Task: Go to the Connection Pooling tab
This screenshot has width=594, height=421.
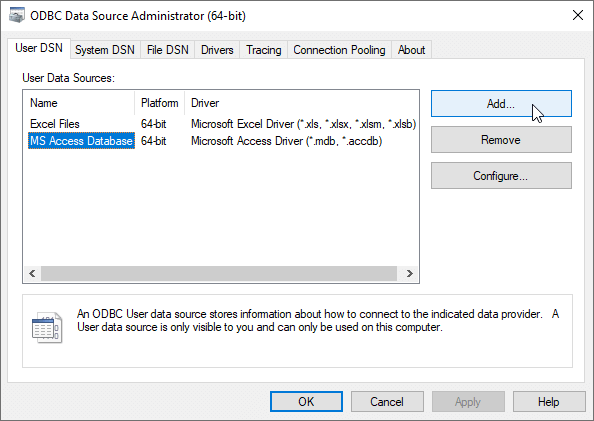Action: tap(339, 50)
